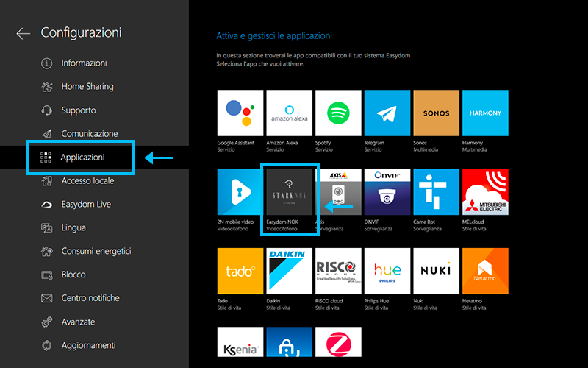Click the Consumi energetici icon
The image size is (588, 368).
[46, 251]
